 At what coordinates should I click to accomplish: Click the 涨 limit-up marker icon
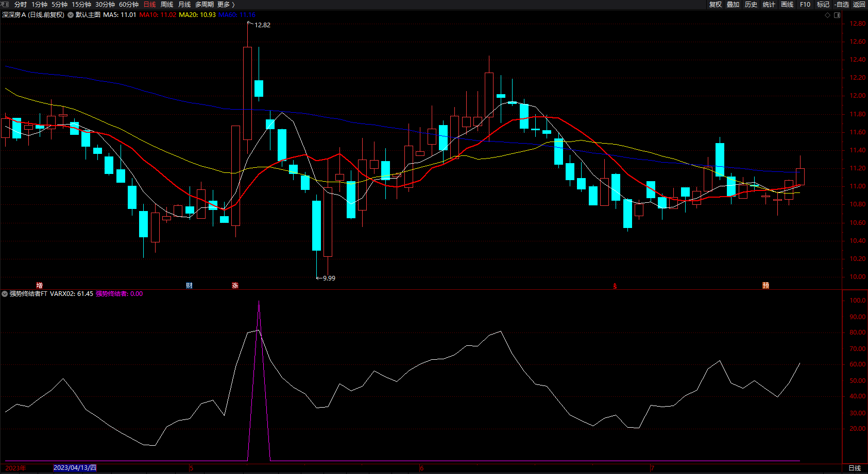coord(235,286)
